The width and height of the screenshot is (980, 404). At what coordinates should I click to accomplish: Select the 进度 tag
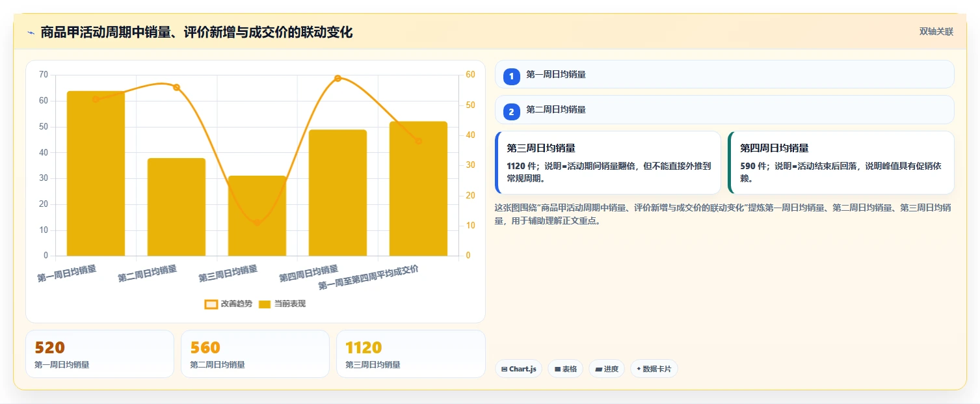click(607, 369)
